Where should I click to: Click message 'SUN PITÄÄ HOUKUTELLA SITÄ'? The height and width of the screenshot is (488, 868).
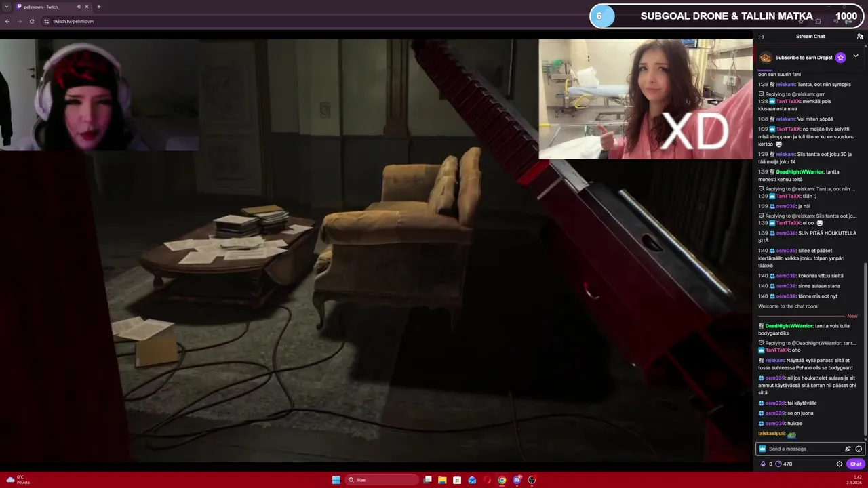coord(807,237)
